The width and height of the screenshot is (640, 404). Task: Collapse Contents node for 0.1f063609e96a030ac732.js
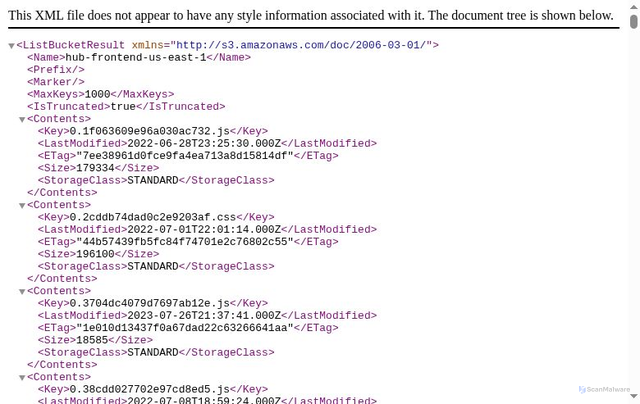click(x=22, y=120)
